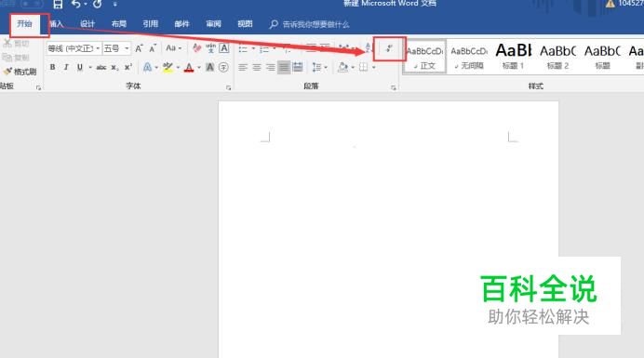Switch to the 开始 (Home) tab

pyautogui.click(x=24, y=24)
